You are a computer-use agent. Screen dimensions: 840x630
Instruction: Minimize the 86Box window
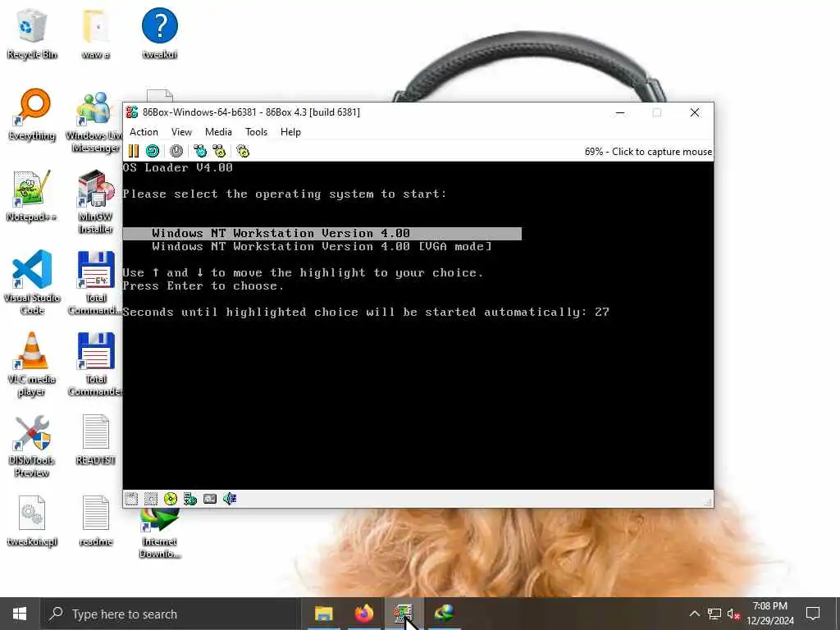(620, 112)
